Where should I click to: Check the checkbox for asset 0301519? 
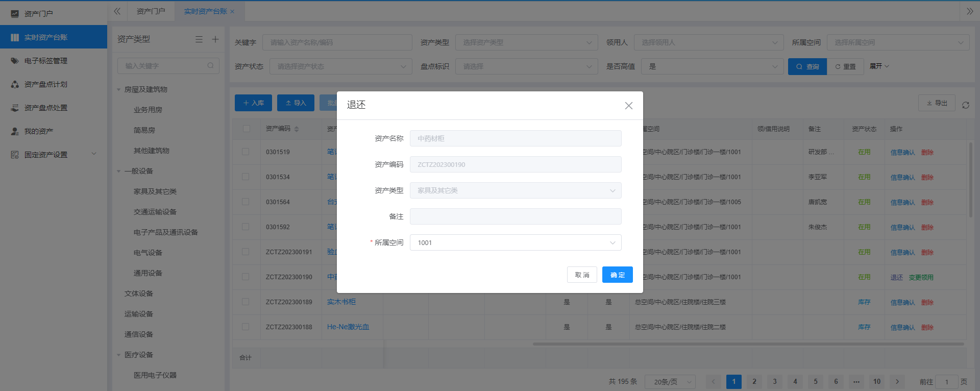click(x=246, y=152)
